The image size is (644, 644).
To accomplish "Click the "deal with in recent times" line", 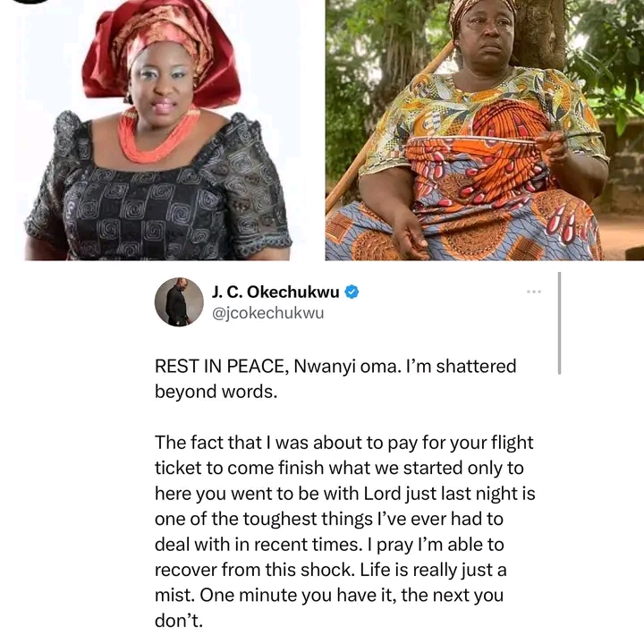I will pyautogui.click(x=329, y=545).
